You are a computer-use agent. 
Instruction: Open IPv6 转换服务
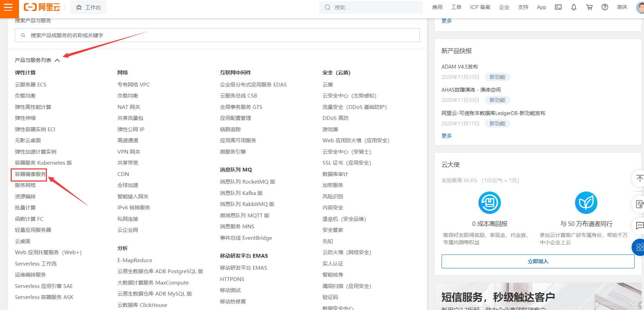[134, 207]
